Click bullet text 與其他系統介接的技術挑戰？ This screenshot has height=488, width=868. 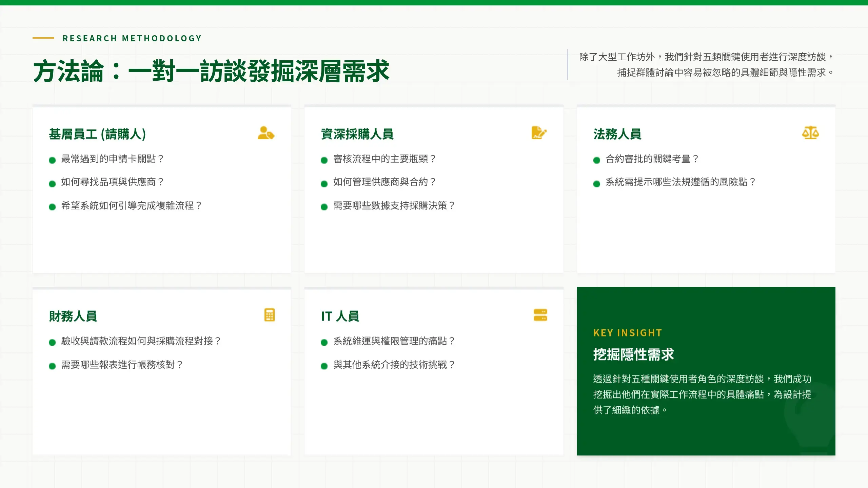(394, 365)
